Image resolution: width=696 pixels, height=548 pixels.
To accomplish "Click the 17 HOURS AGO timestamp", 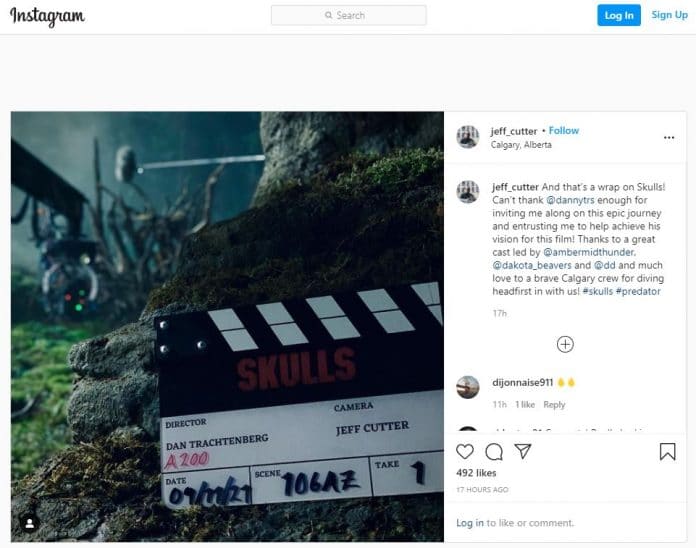I will point(482,490).
